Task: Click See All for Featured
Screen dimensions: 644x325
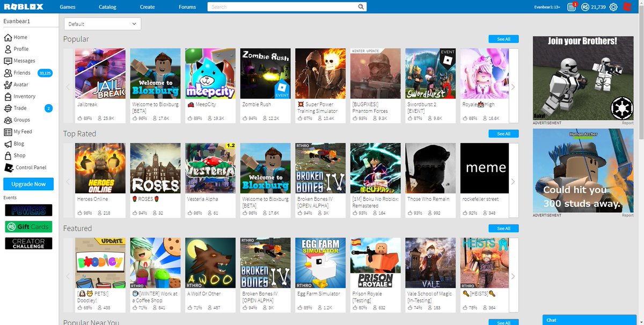Action: (503, 228)
